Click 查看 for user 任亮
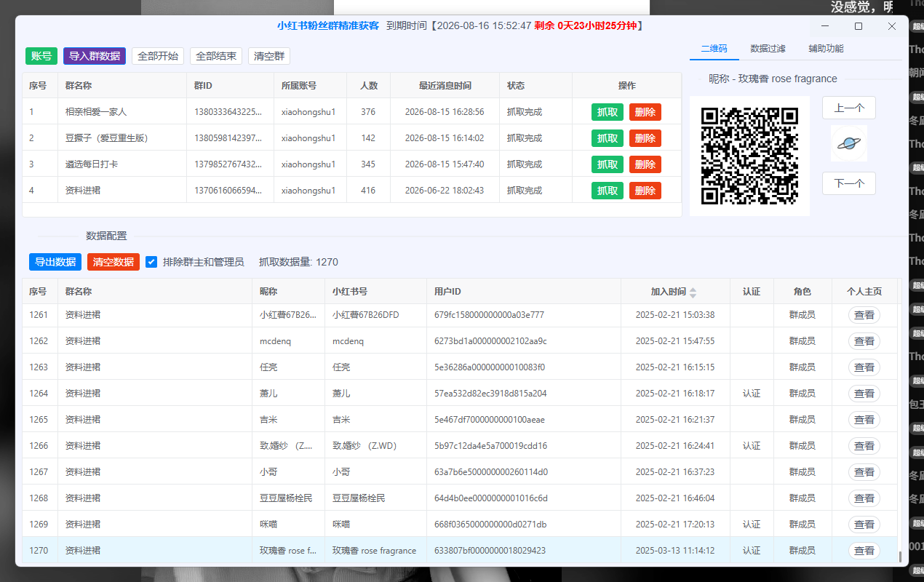The height and width of the screenshot is (582, 924). pyautogui.click(x=864, y=367)
